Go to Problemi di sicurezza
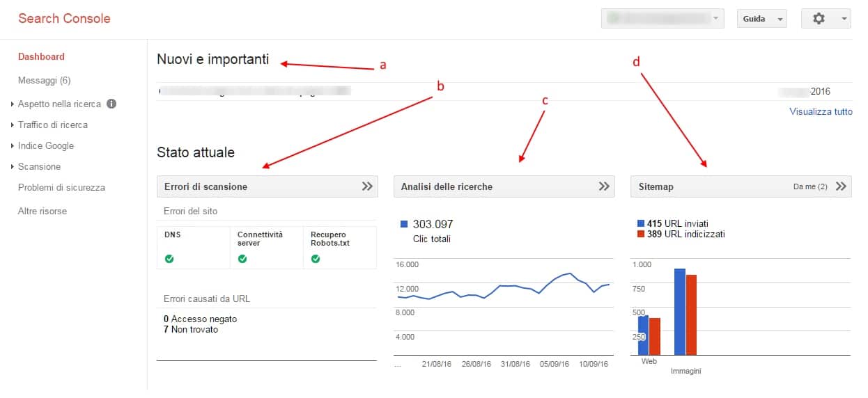Screen dimensions: 868x398 62,188
